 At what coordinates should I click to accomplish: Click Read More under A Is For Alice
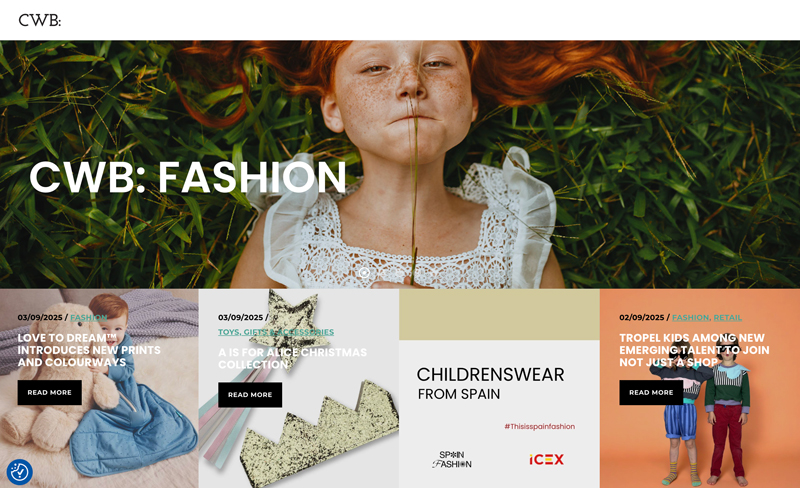click(x=250, y=395)
